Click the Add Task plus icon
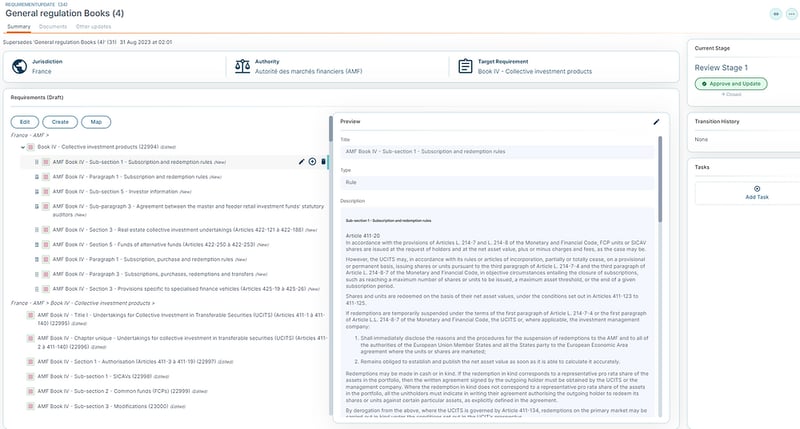The image size is (800, 429). click(757, 189)
